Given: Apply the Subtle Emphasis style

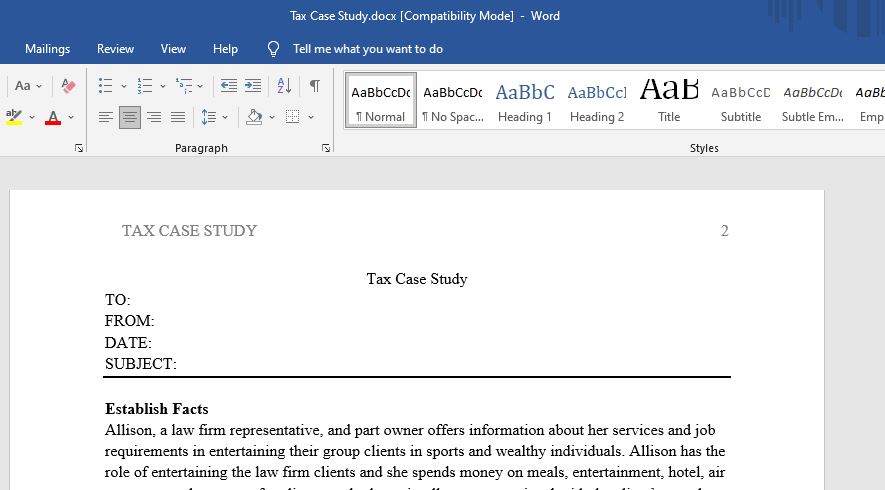Looking at the screenshot, I should pyautogui.click(x=813, y=100).
